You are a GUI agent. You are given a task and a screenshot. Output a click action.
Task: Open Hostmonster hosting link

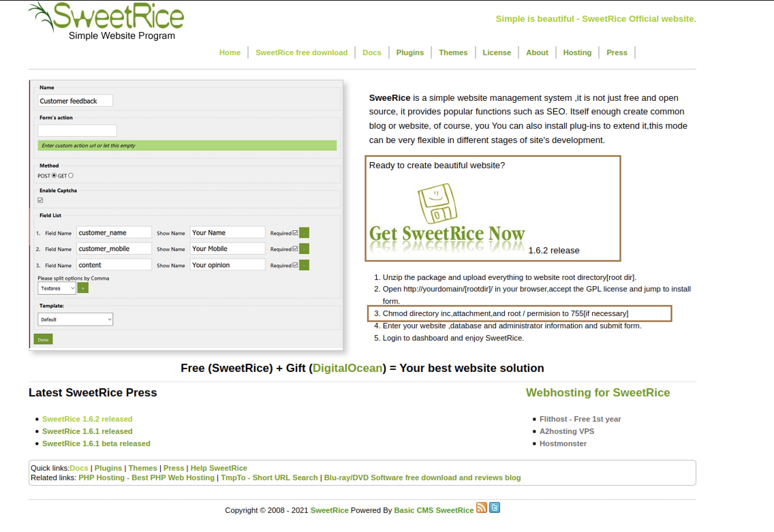tap(563, 443)
